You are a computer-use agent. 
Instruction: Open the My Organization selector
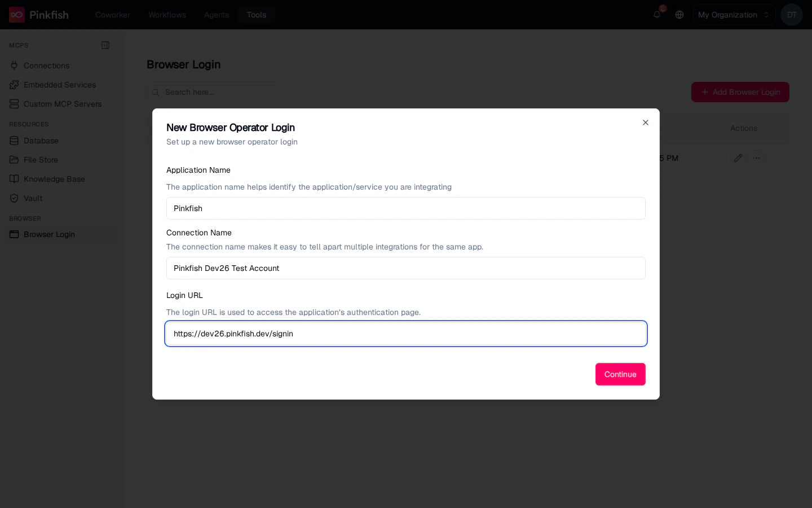[734, 15]
